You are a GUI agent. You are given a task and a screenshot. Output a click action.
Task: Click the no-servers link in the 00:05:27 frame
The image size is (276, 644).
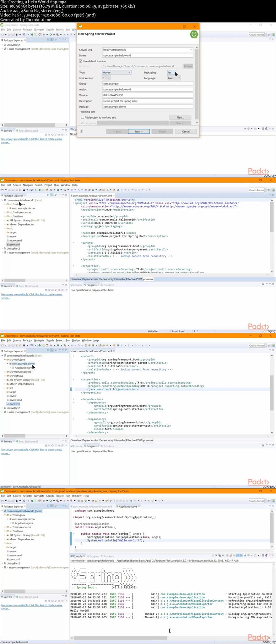pos(32,607)
